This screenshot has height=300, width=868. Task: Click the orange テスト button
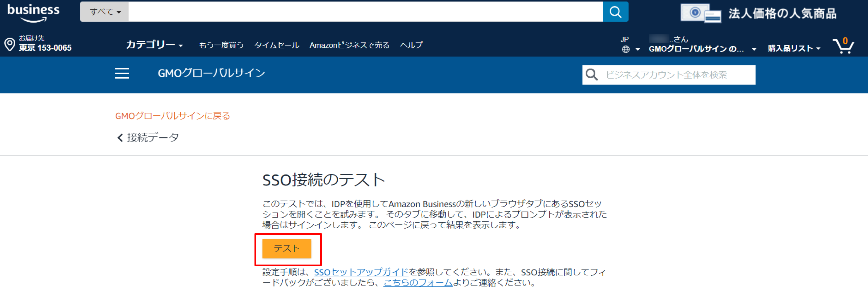pos(287,249)
